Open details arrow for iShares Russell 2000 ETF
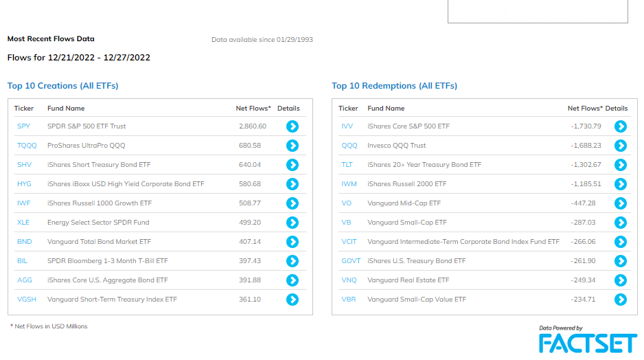644x360 pixels. (x=621, y=184)
